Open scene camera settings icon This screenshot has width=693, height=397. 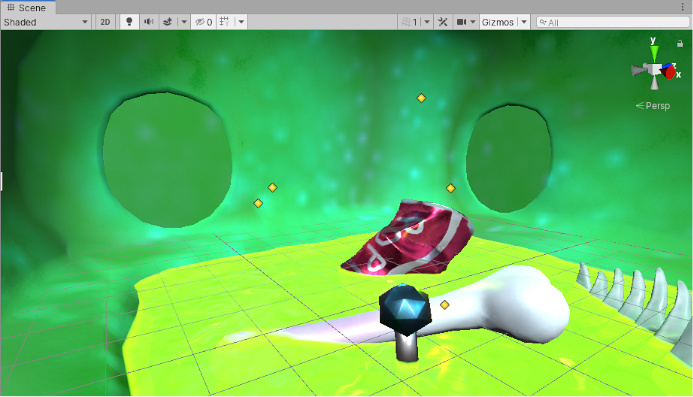tap(461, 22)
